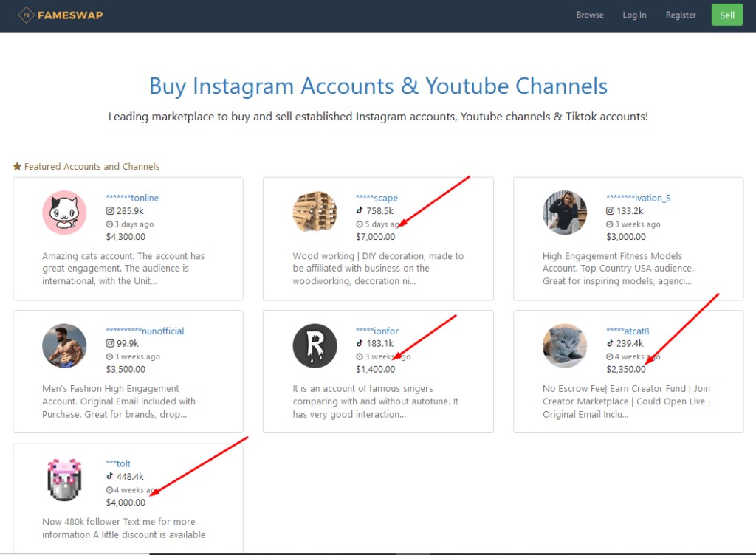Open the *****scape account link
The image size is (756, 555).
377,198
